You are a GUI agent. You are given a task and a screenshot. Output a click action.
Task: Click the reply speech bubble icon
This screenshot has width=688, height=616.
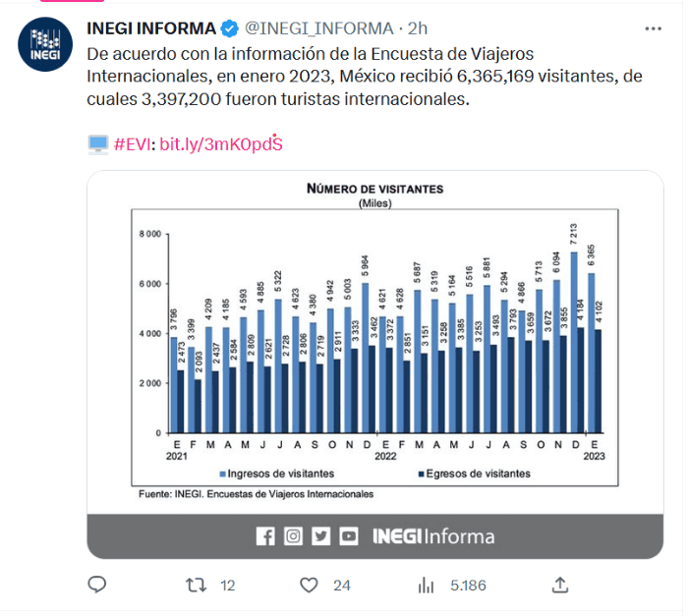point(96,585)
